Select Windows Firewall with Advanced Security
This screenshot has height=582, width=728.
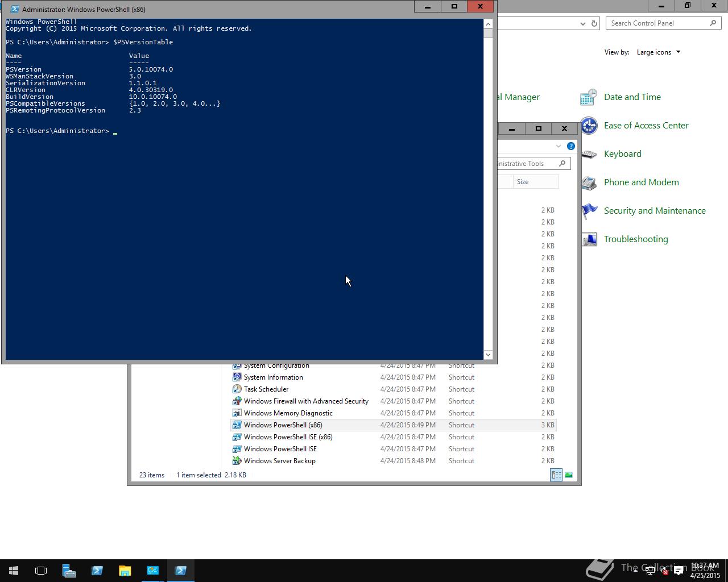coord(306,401)
